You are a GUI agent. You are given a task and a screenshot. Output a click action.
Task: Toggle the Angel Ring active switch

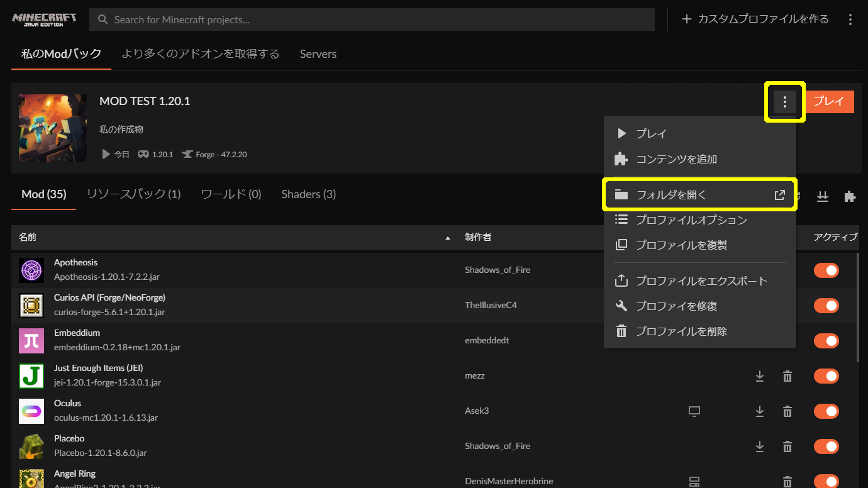point(826,482)
